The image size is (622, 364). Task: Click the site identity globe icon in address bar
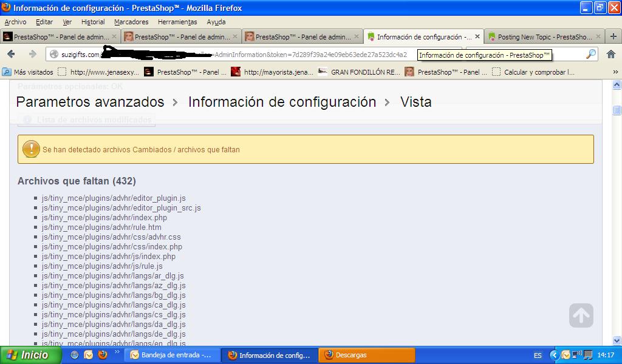coord(54,54)
